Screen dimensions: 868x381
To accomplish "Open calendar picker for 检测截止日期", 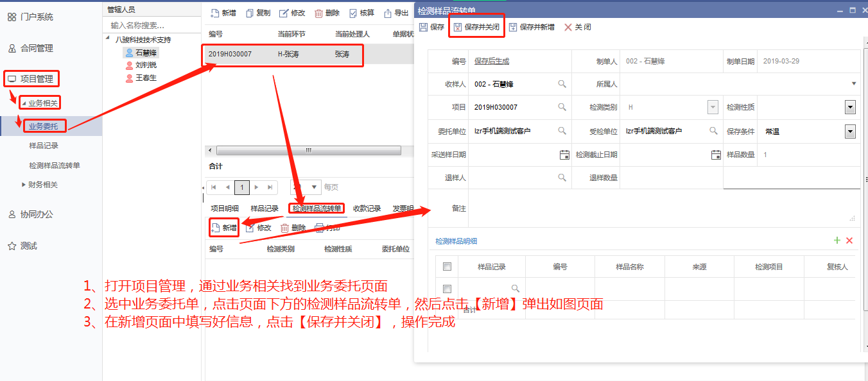I will 716,155.
